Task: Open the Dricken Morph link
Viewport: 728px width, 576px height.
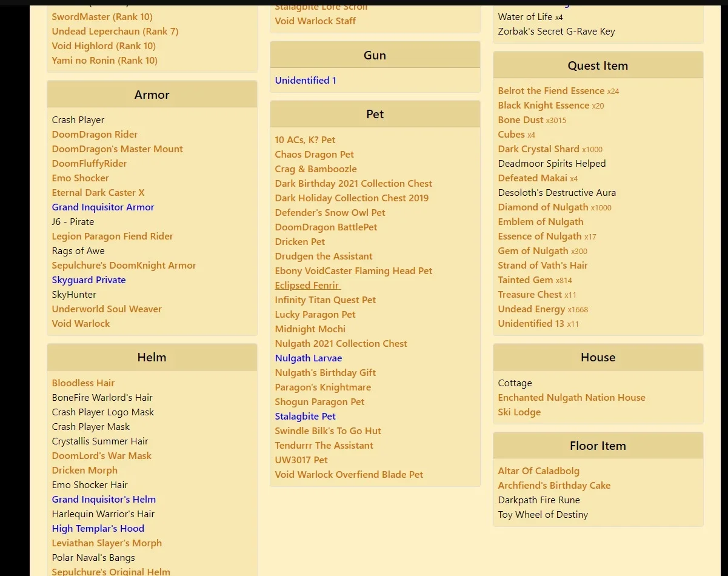Action: tap(85, 471)
